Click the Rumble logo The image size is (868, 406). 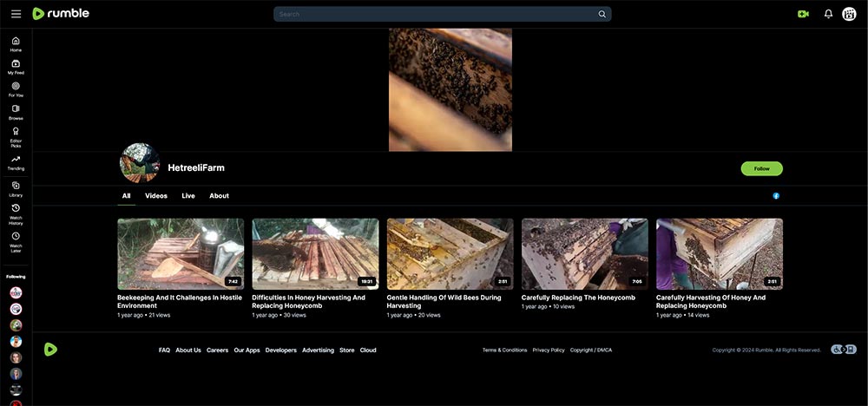(61, 14)
